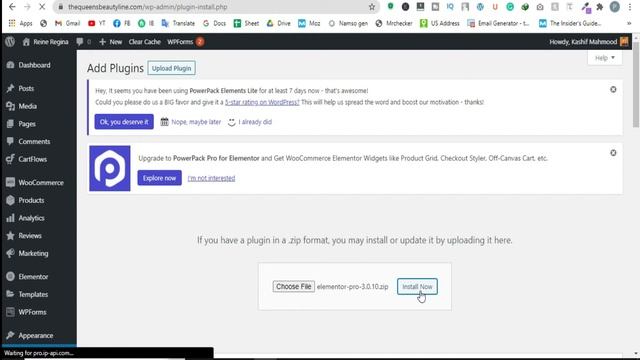Click the Install Now button
Viewport: 640px width, 360px height.
coord(417,287)
